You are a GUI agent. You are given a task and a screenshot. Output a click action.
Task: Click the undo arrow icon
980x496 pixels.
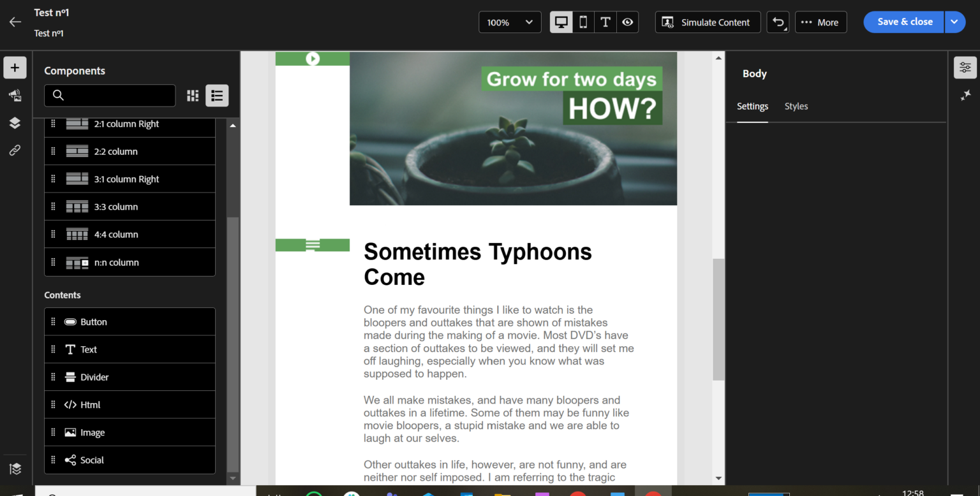click(778, 22)
